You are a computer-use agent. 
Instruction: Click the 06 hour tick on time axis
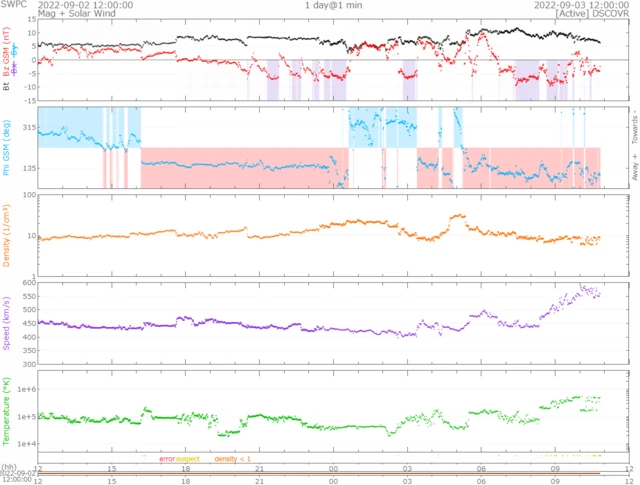tap(481, 468)
